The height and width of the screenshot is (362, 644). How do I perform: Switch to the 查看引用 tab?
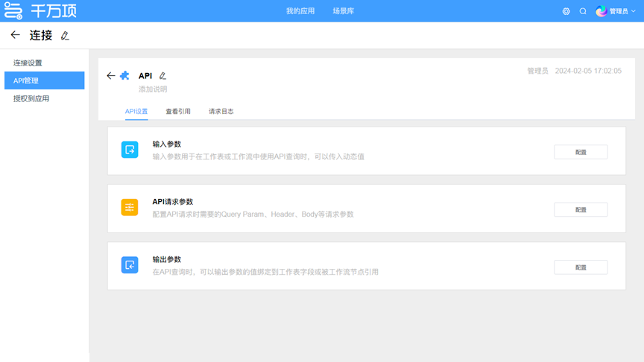point(178,111)
